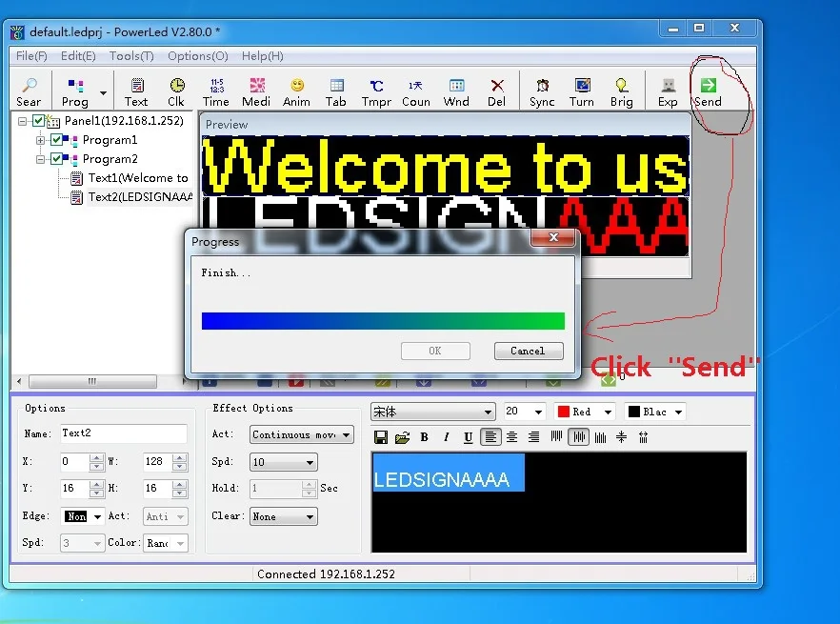Viewport: 840px width, 624px height.
Task: Add a Time item from toolbar
Action: click(x=216, y=91)
